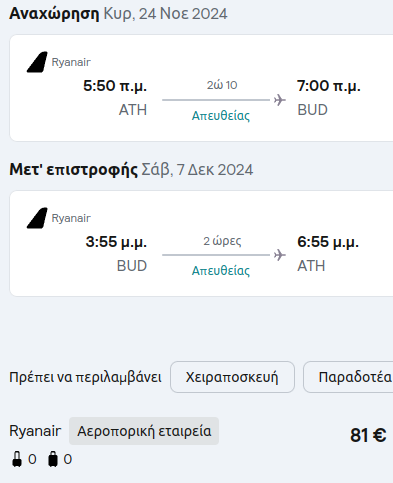This screenshot has height=483, width=393.
Task: Click the checked suitcase icon showing 0
Action: (x=53, y=459)
